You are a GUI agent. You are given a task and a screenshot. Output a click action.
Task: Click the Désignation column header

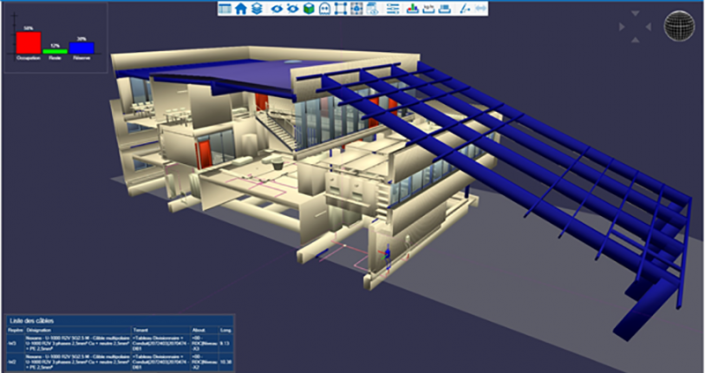point(38,330)
